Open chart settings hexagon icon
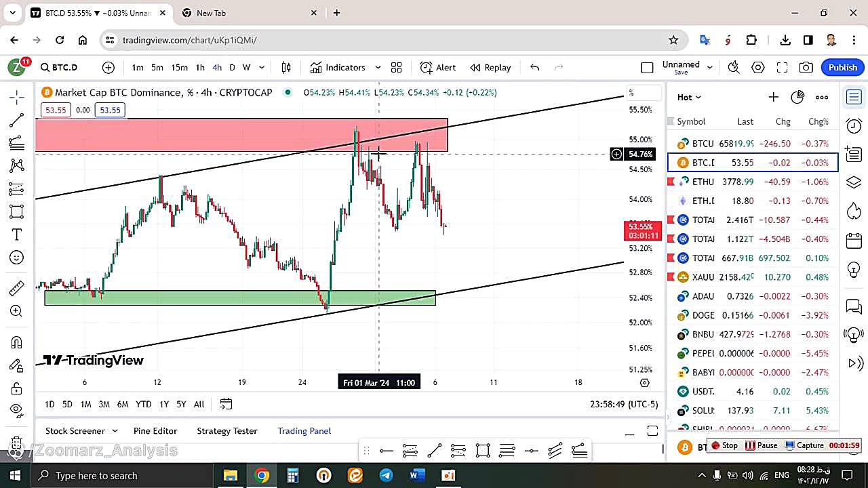The height and width of the screenshot is (488, 868). [758, 67]
